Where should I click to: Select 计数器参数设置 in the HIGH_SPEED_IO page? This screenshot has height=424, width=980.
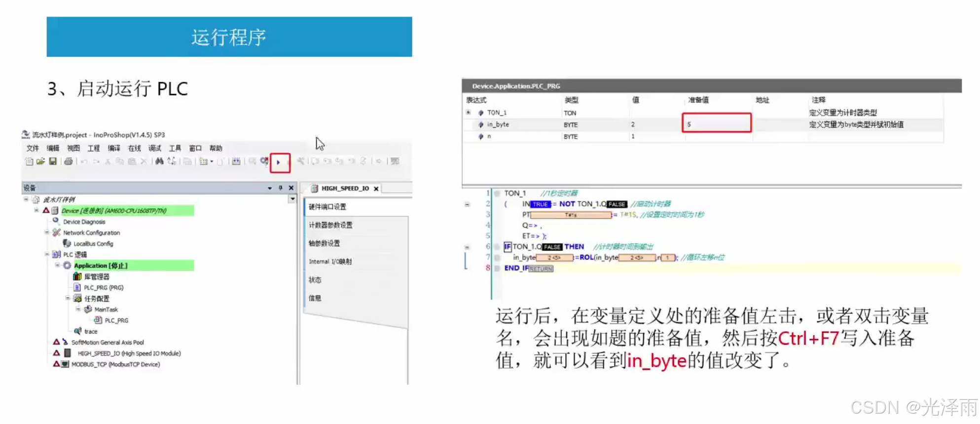(330, 225)
